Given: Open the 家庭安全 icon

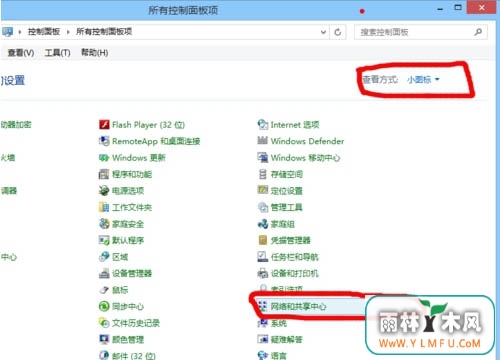Looking at the screenshot, I should pos(104,224).
